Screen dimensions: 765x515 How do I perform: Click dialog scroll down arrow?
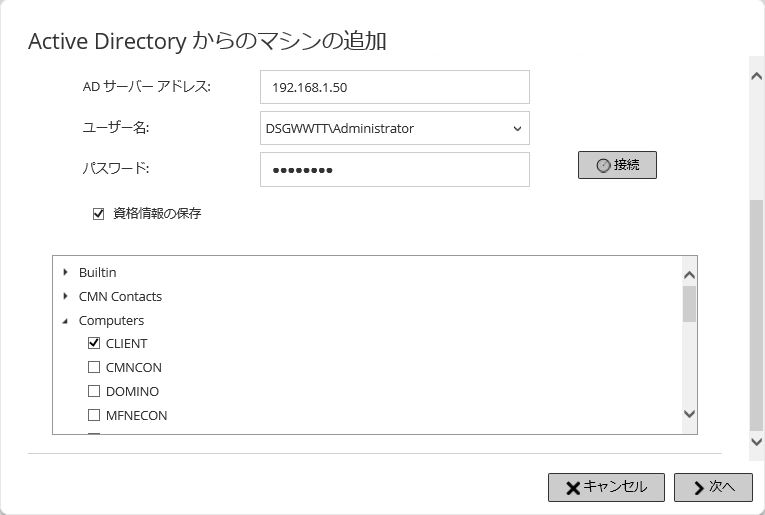756,442
